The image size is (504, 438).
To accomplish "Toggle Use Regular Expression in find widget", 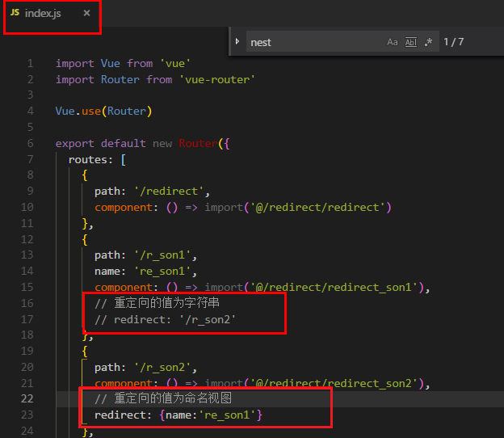I will 428,42.
